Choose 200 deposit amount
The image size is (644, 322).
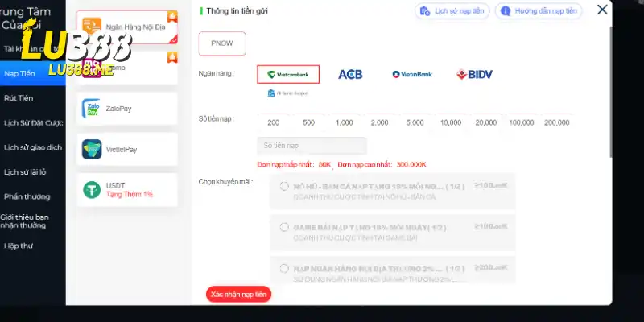[273, 122]
